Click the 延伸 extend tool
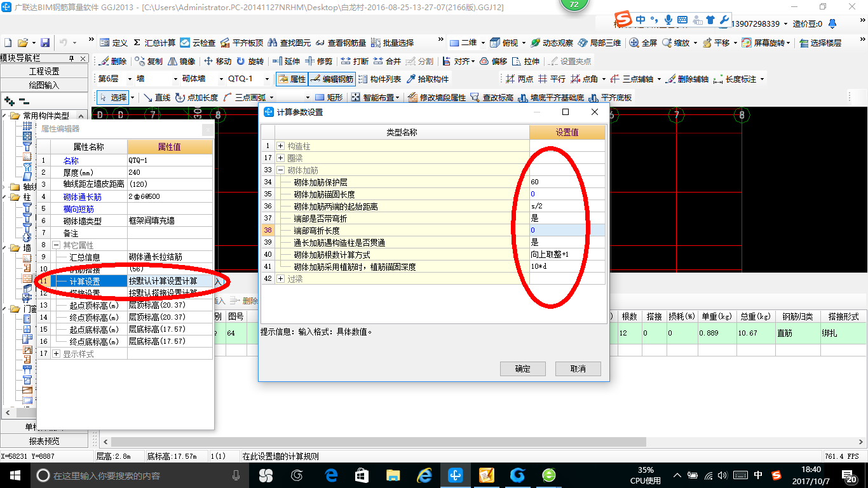 pos(286,61)
